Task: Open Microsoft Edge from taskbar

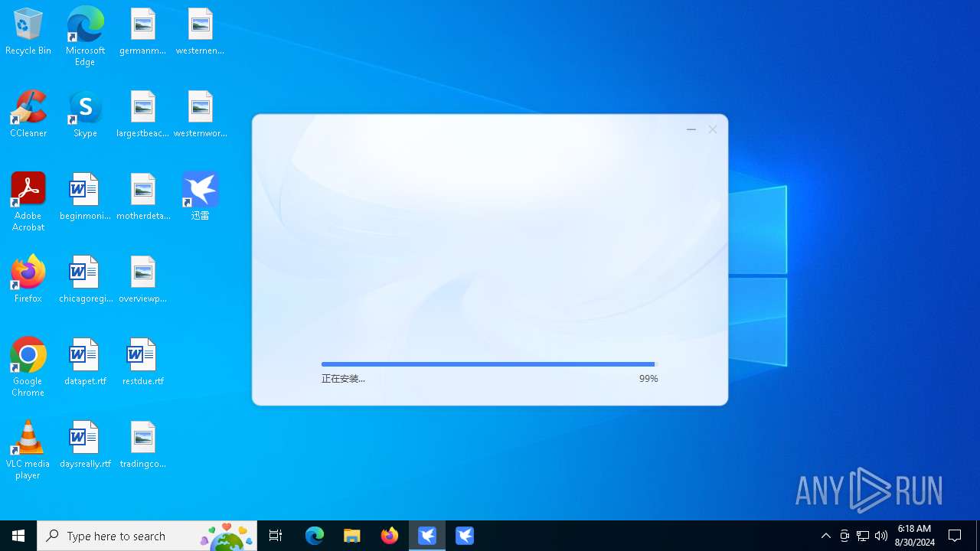Action: coord(315,536)
